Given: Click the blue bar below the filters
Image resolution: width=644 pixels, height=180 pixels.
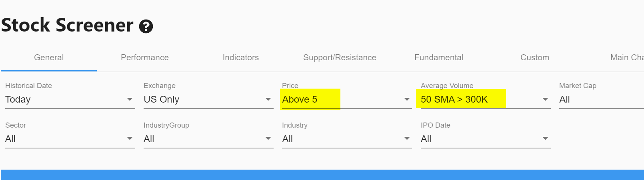Looking at the screenshot, I should [x=322, y=175].
